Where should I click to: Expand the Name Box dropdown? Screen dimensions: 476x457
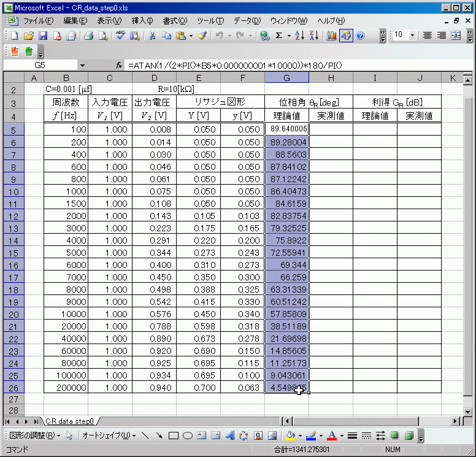point(82,65)
